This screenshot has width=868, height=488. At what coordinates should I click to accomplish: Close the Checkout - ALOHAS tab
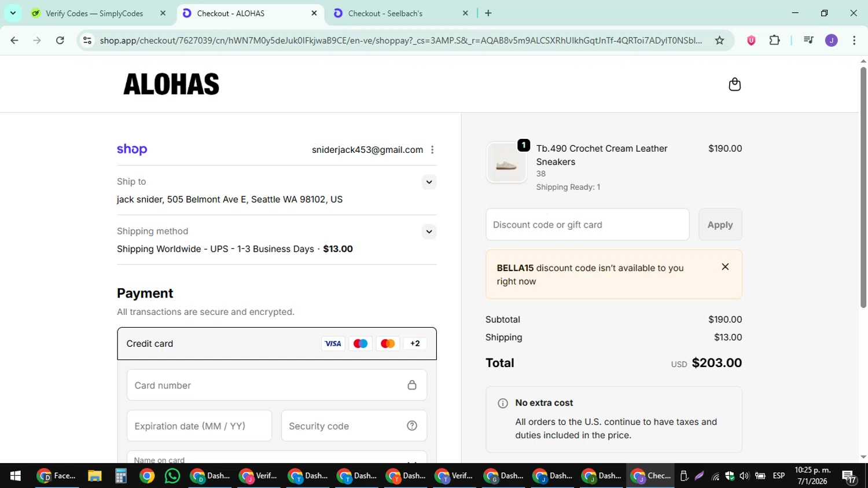(314, 13)
